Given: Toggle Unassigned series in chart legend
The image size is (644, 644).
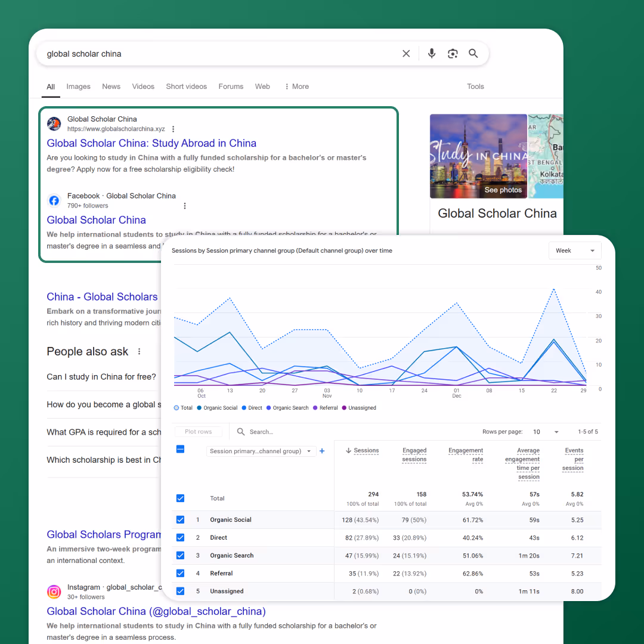Looking at the screenshot, I should click(x=359, y=408).
